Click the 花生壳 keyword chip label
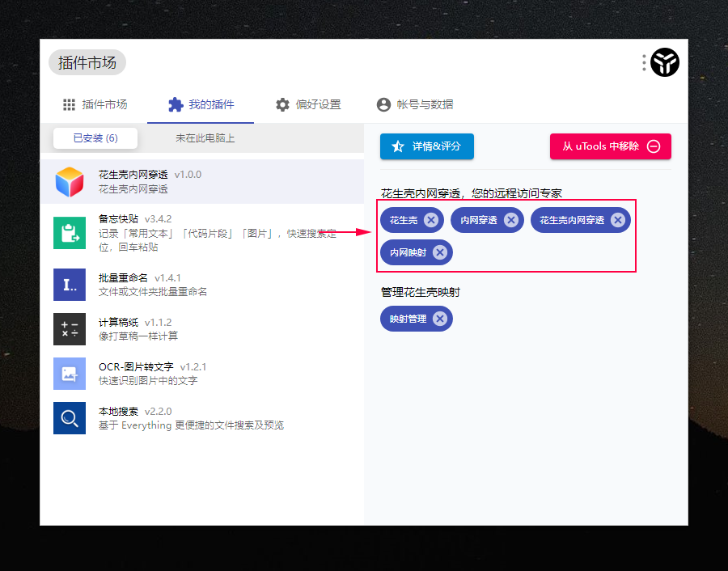The image size is (728, 571). click(404, 220)
